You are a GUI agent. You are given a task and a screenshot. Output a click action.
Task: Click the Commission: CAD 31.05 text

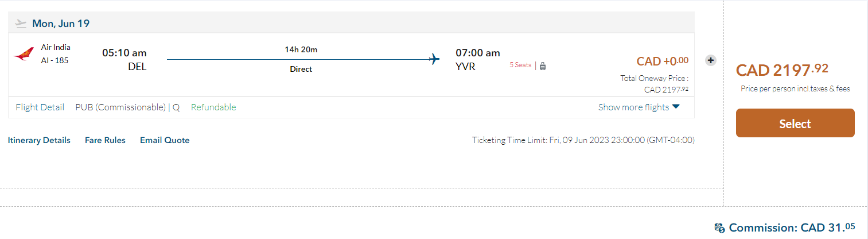[792, 228]
